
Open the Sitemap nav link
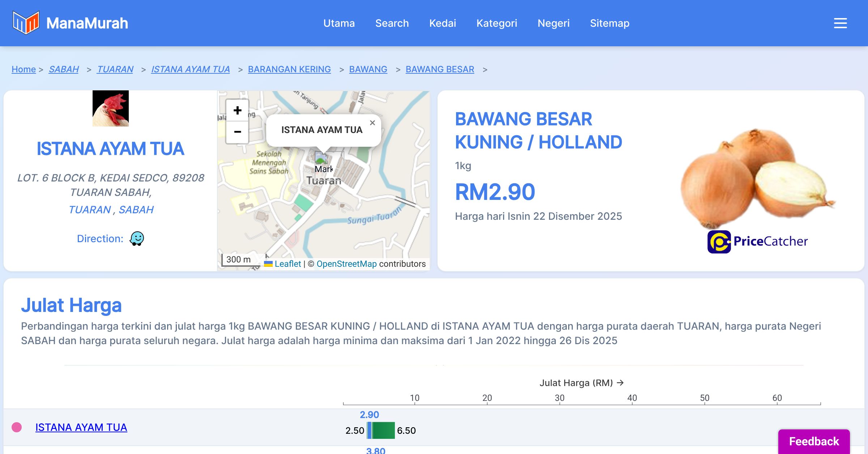point(609,23)
